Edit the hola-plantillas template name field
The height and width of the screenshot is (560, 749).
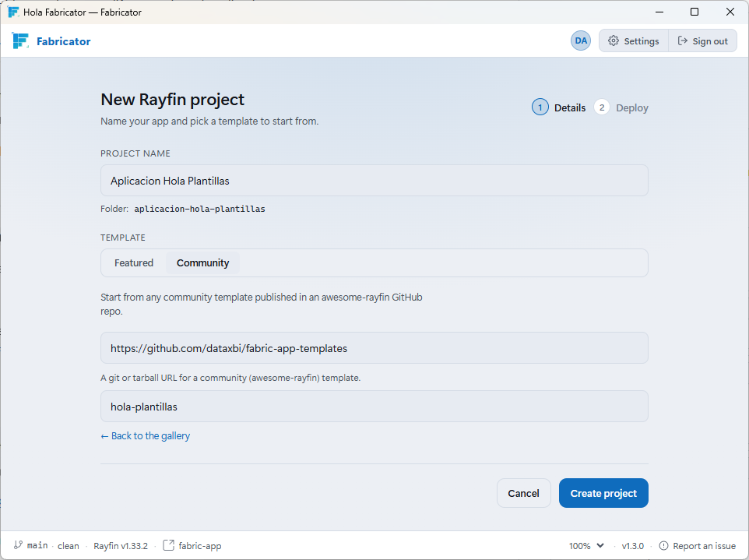pos(374,407)
